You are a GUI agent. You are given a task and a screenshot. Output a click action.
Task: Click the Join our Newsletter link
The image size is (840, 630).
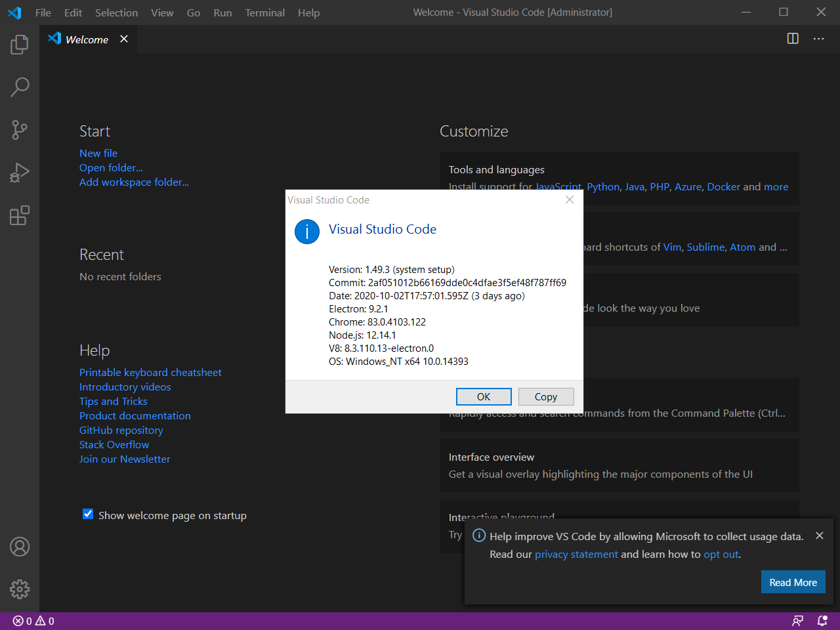(x=125, y=459)
